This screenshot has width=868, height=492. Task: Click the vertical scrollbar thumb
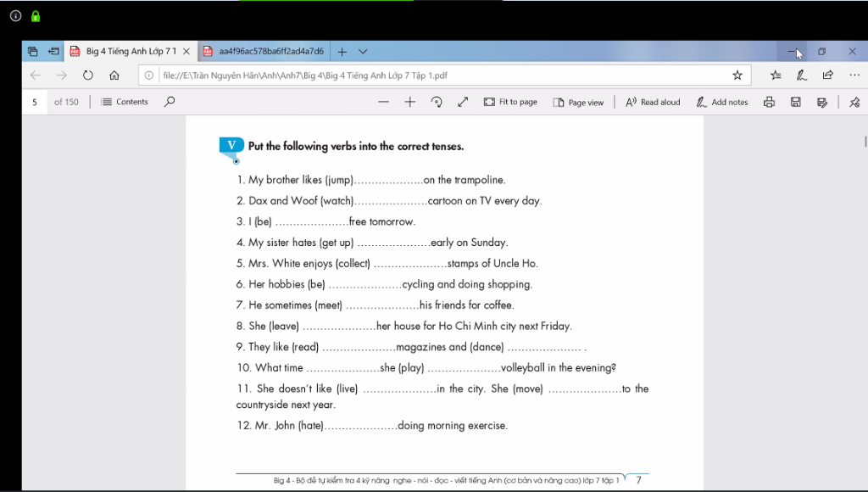click(865, 142)
